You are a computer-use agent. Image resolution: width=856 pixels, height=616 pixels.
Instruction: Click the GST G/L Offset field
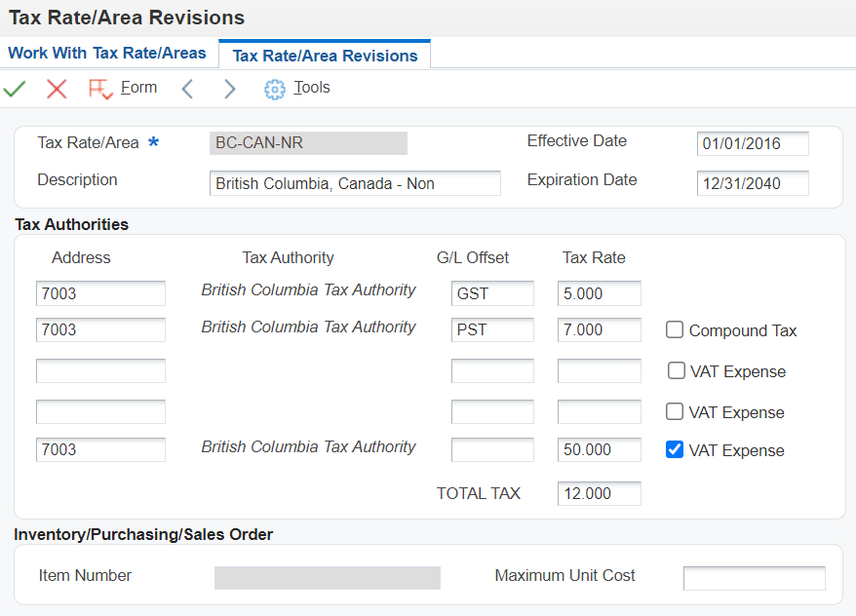pos(492,293)
